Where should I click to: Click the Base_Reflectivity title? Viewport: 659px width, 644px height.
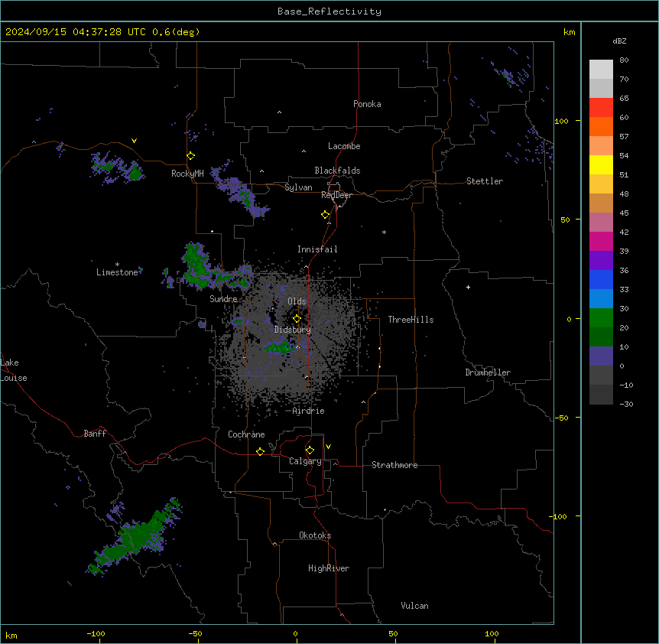click(x=329, y=11)
